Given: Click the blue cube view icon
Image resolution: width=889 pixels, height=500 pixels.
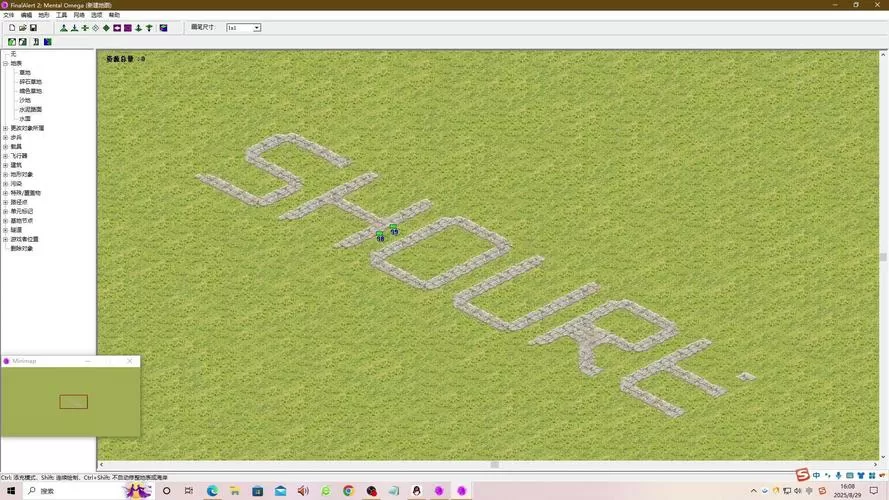Looking at the screenshot, I should tap(163, 28).
